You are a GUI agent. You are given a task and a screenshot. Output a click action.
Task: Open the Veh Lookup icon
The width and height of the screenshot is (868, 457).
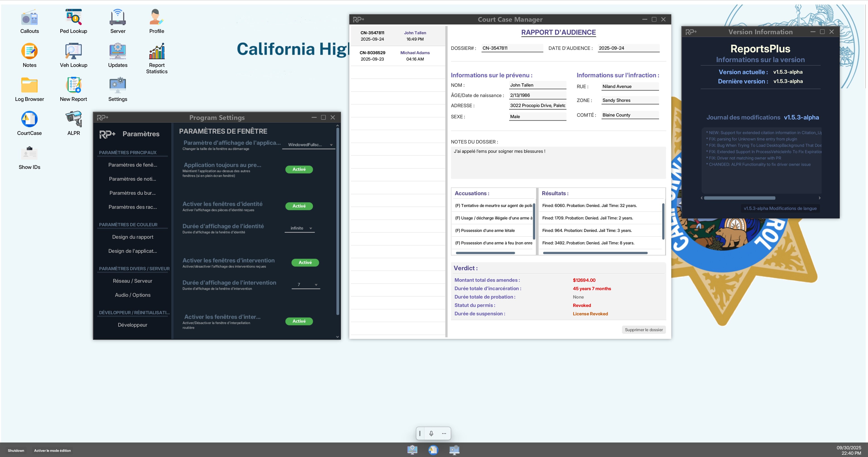73,52
